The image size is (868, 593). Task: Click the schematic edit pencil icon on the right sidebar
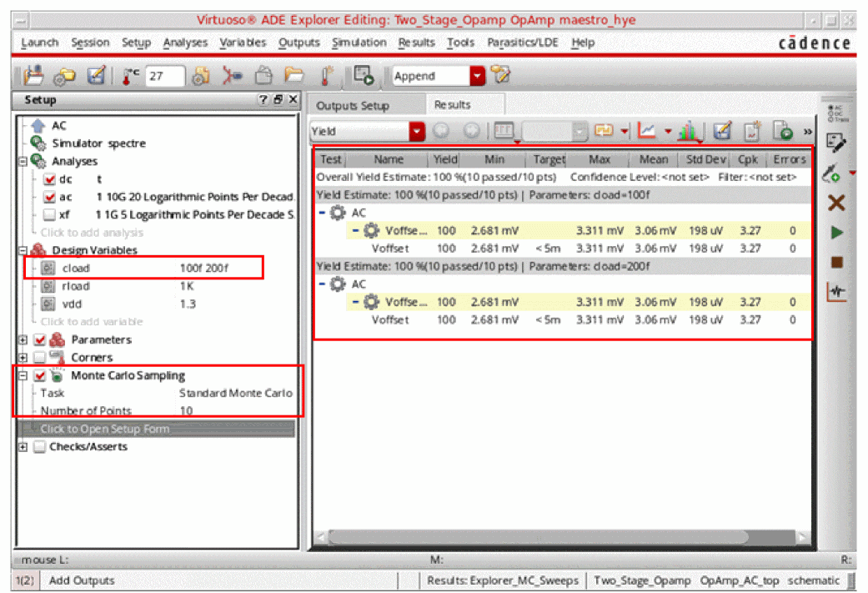(x=835, y=143)
